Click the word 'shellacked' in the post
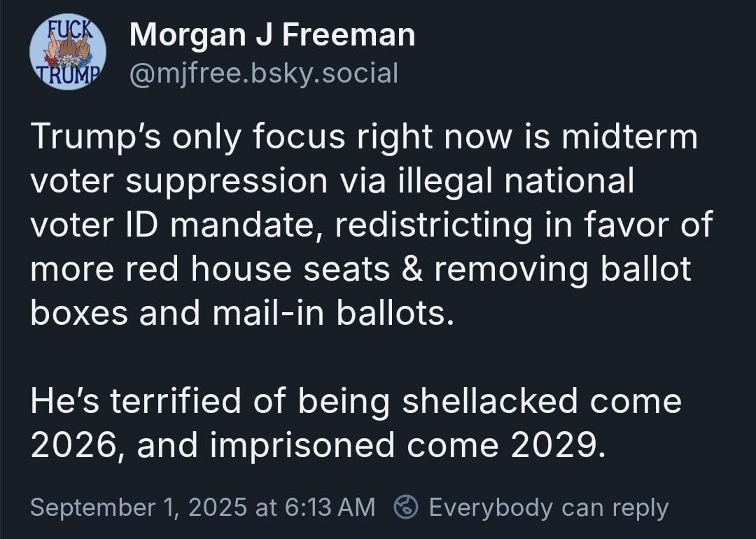Screen dimensions: 756x539 (490, 401)
